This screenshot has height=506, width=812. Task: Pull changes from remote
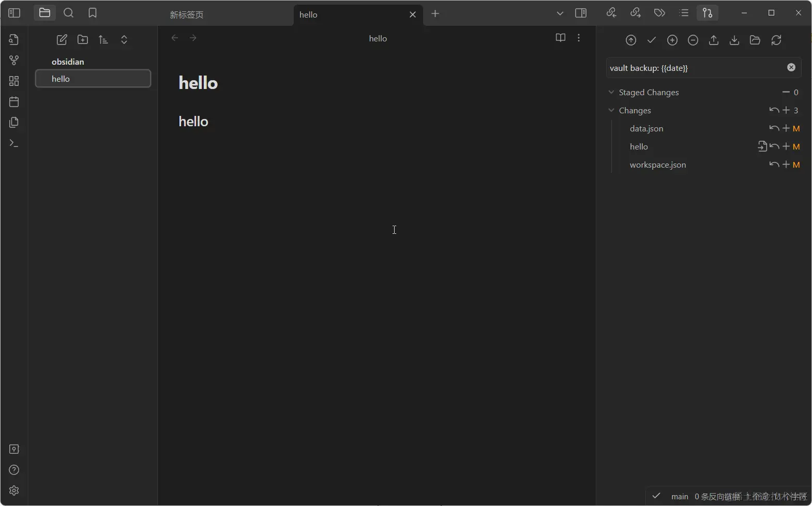pos(734,40)
